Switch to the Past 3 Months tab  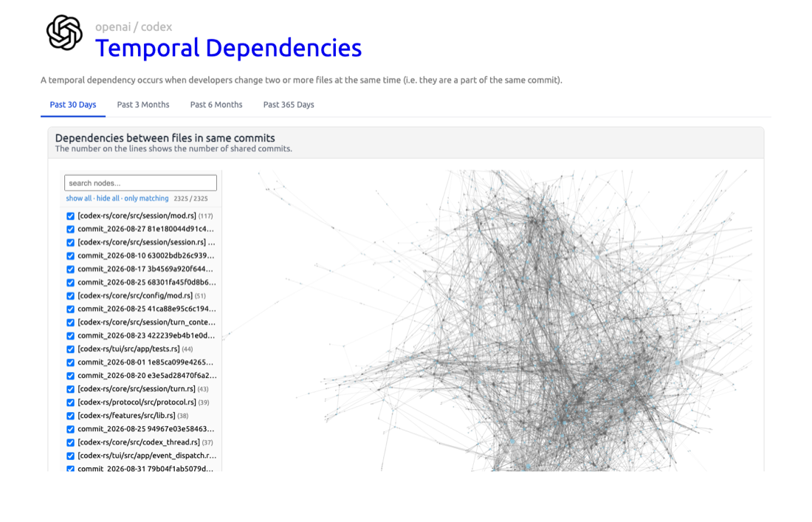pos(143,105)
